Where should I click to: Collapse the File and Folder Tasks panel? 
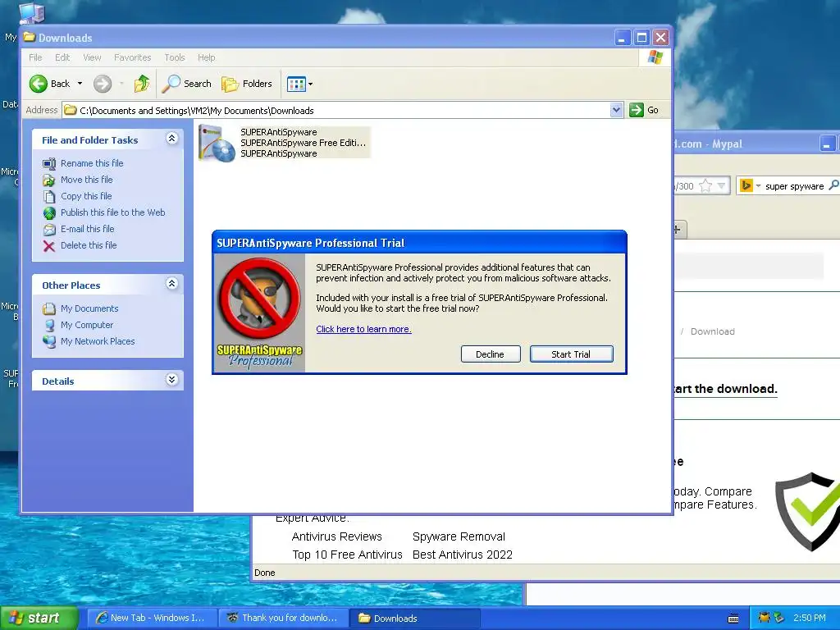tap(171, 139)
